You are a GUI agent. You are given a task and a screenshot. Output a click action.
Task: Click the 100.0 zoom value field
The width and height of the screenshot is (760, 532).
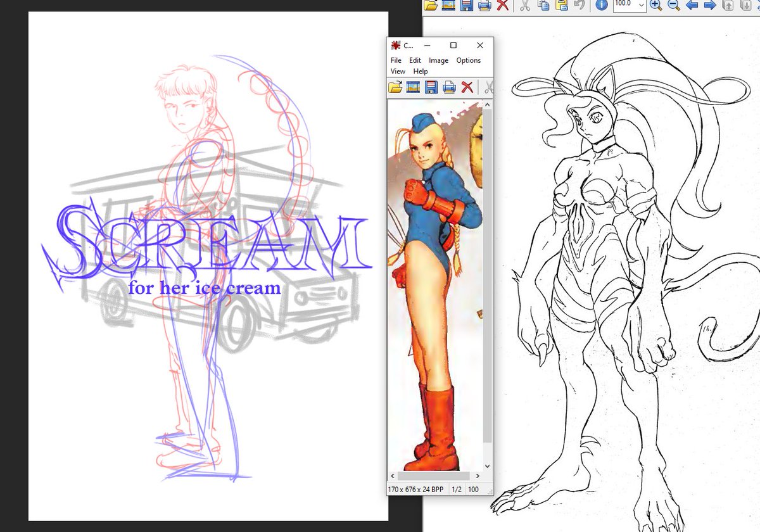[625, 4]
